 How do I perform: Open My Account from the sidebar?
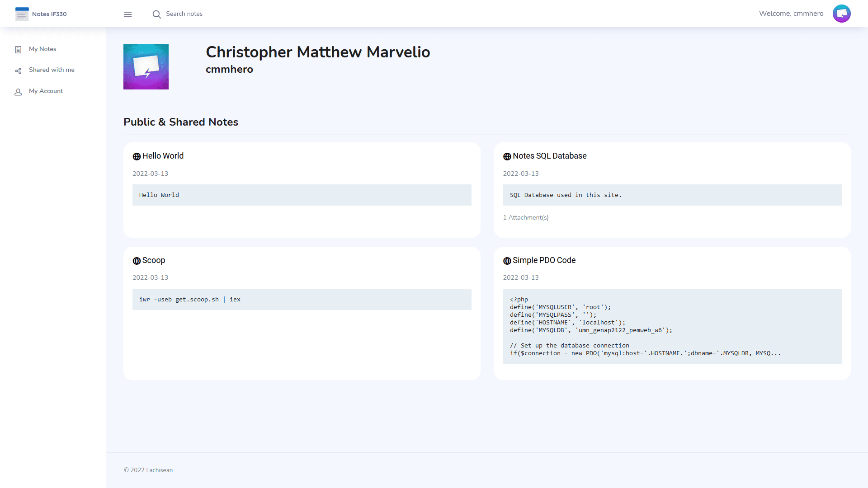click(46, 91)
